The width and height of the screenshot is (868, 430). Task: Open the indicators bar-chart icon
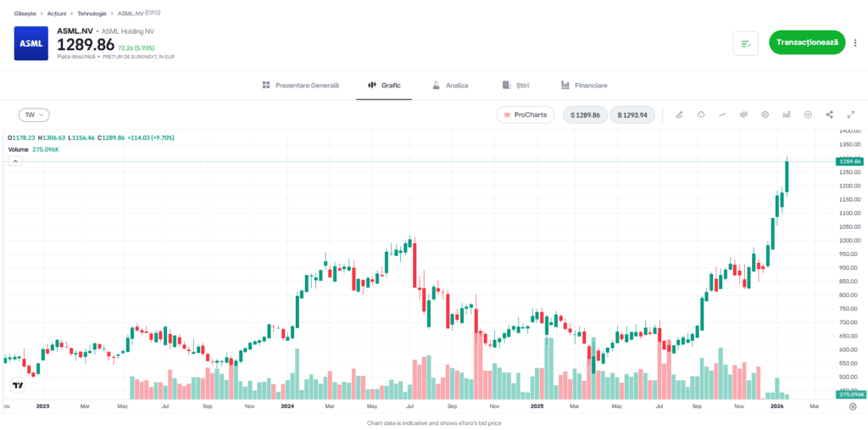pos(787,114)
